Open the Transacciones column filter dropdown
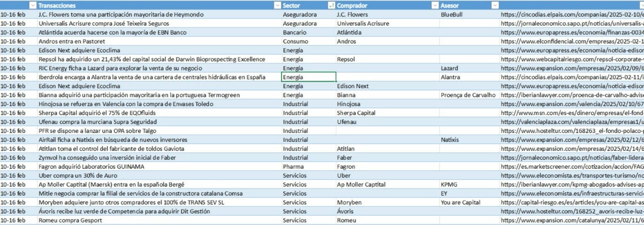Image resolution: width=644 pixels, height=225 pixels. (x=277, y=5)
